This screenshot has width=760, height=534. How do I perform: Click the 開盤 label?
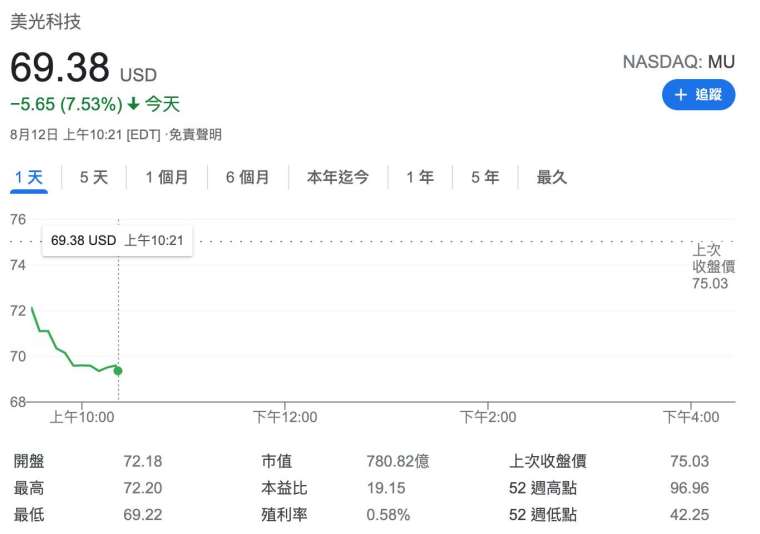[29, 461]
